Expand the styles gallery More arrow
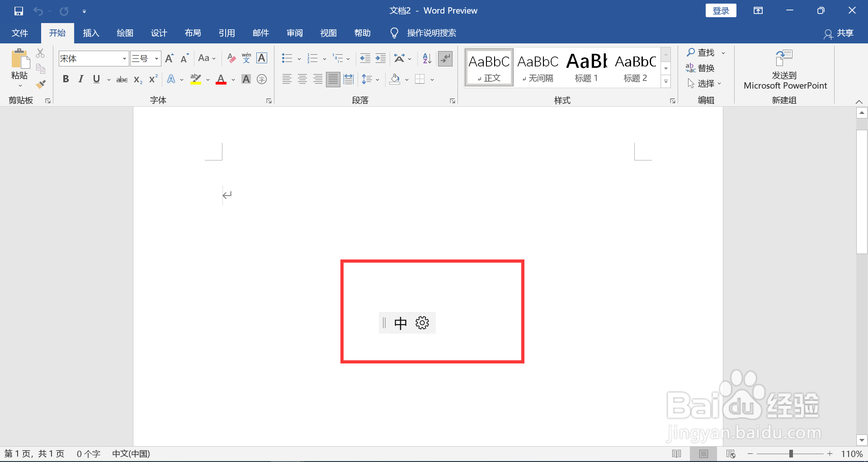The height and width of the screenshot is (462, 868). point(666,82)
